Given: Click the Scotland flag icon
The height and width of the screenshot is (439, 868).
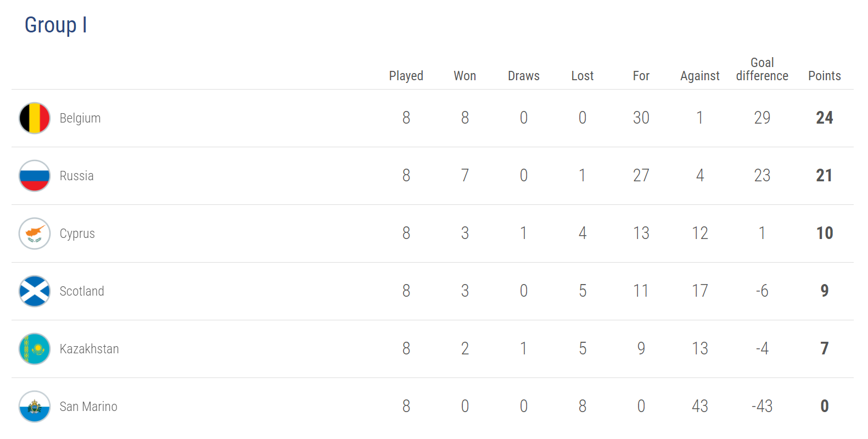Looking at the screenshot, I should (x=35, y=291).
